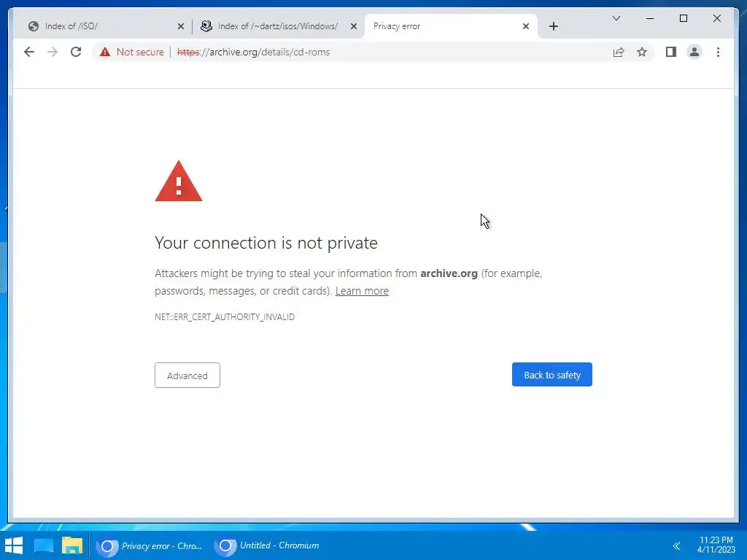
Task: Open the Windows Start menu
Action: pos(13,545)
